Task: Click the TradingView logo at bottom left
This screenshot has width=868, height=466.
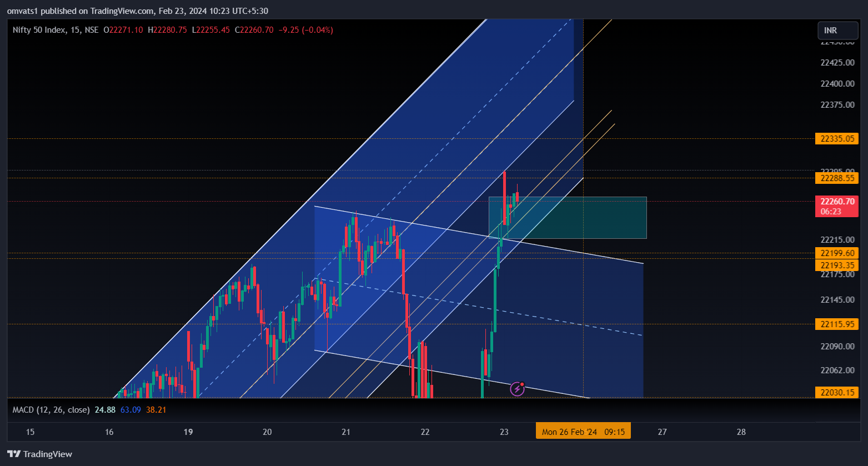Action: tap(39, 454)
